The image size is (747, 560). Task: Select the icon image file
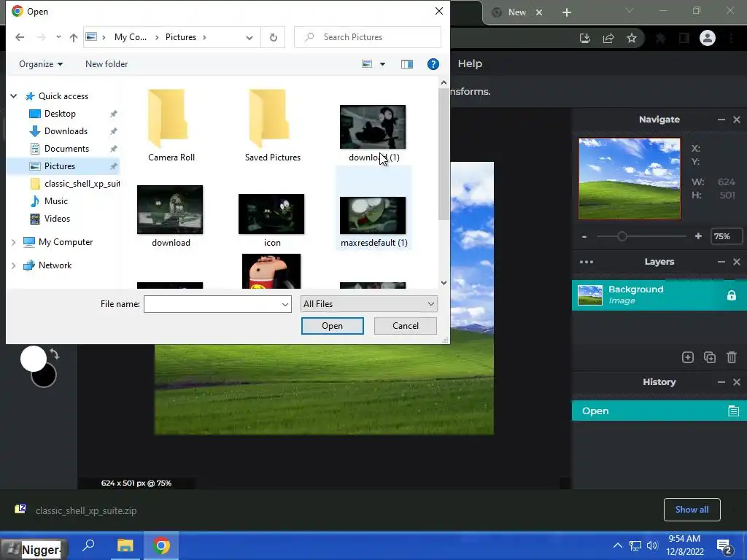271,219
